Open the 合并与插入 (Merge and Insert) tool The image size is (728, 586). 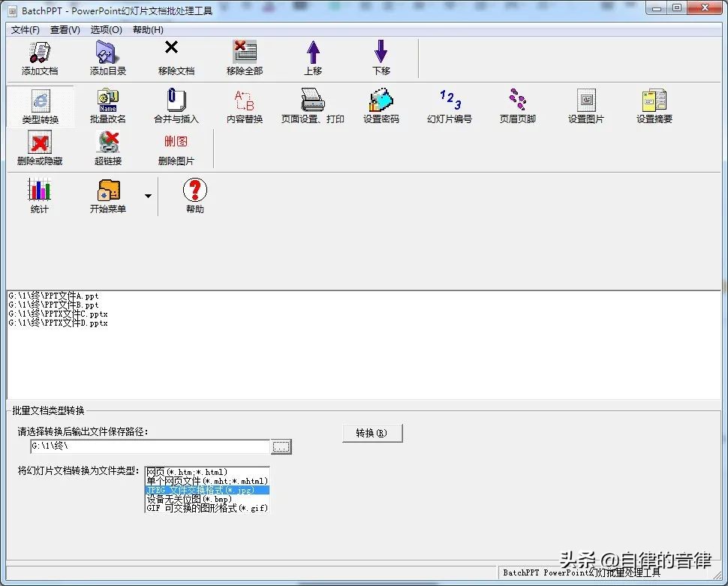(x=176, y=107)
